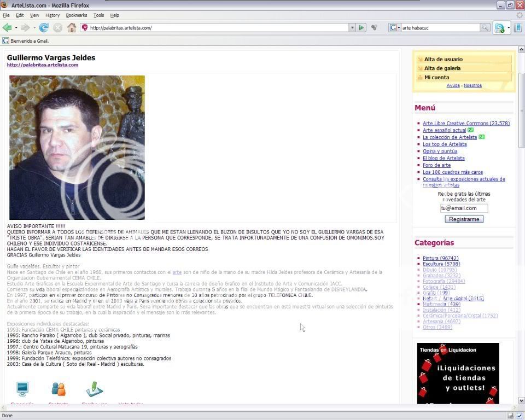The height and width of the screenshot is (420, 525).
Task: Click the Google logo in the search bar
Action: coord(392,26)
